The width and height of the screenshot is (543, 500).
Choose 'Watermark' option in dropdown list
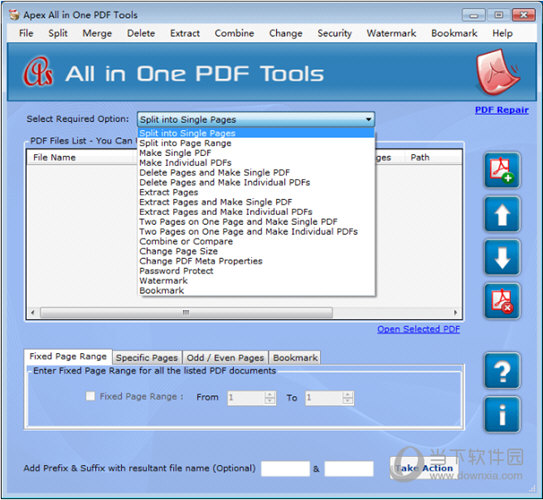[x=256, y=280]
